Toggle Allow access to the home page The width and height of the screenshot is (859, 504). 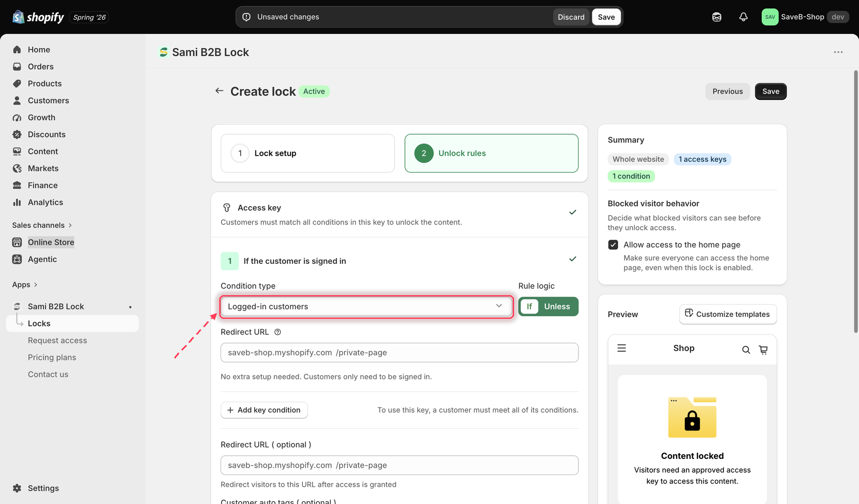click(613, 245)
